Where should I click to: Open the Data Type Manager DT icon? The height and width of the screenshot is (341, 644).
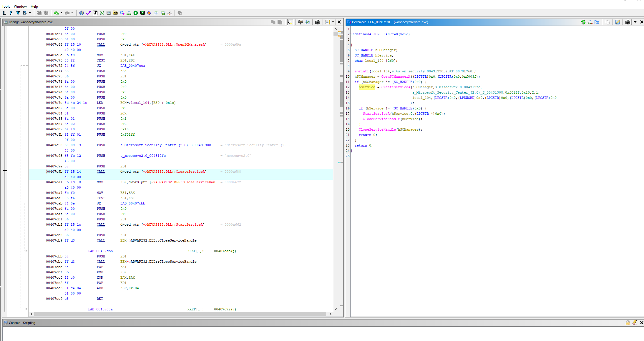[x=115, y=13]
